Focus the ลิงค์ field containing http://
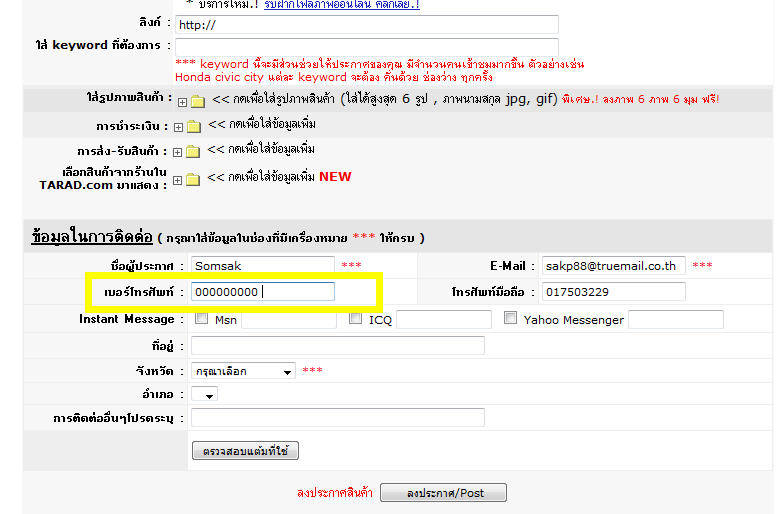 [367, 25]
